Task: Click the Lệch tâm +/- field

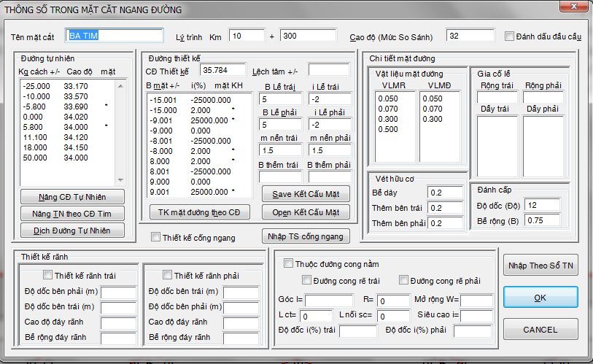Action: [329, 70]
